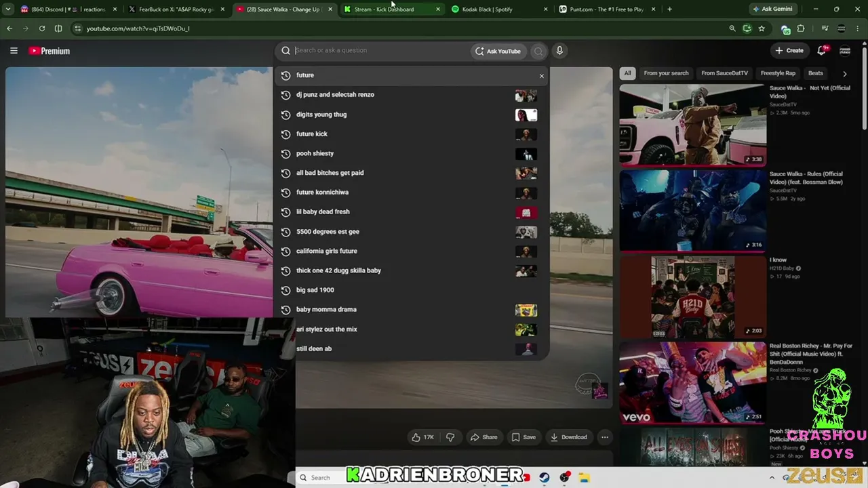Open the Sauce Walka 'Rules' video thumbnail
This screenshot has width=868, height=488.
click(692, 210)
